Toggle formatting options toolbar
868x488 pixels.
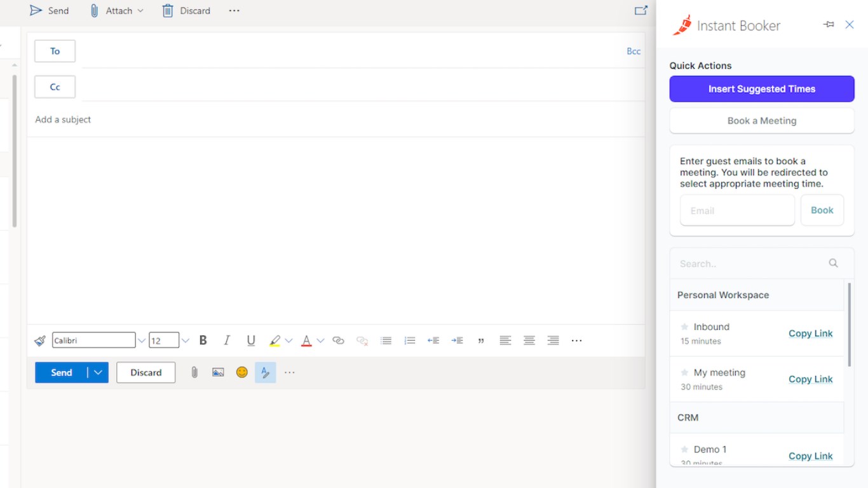266,372
